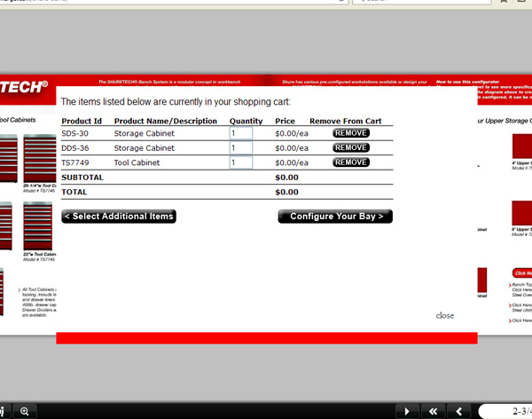The height and width of the screenshot is (419, 532).
Task: Click the TS7749 product id text
Action: 75,162
